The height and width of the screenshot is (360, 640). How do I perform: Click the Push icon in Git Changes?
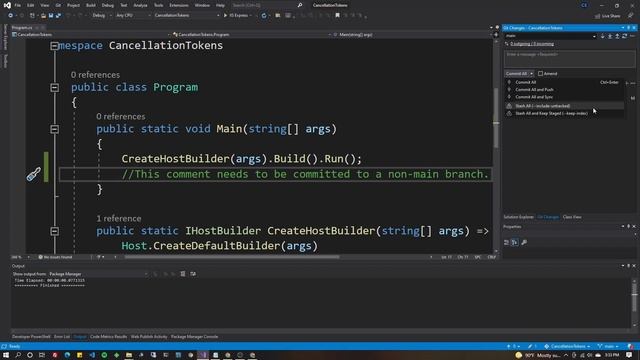coord(617,36)
